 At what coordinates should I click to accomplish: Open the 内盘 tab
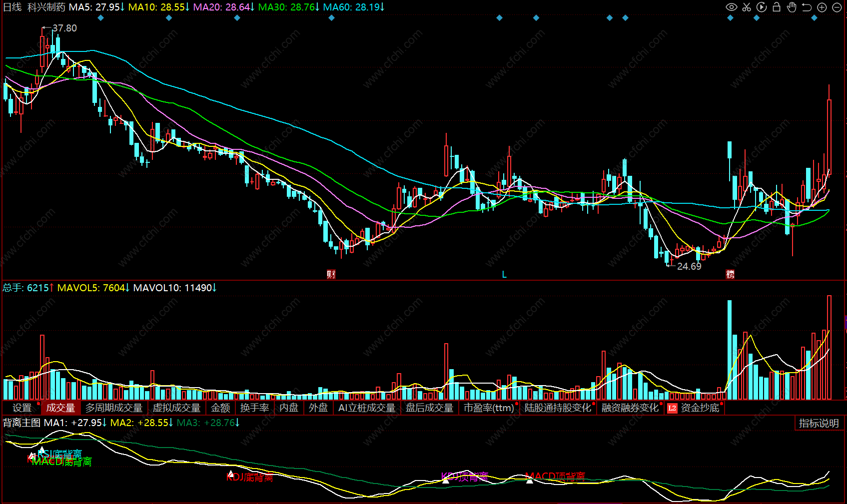click(289, 408)
